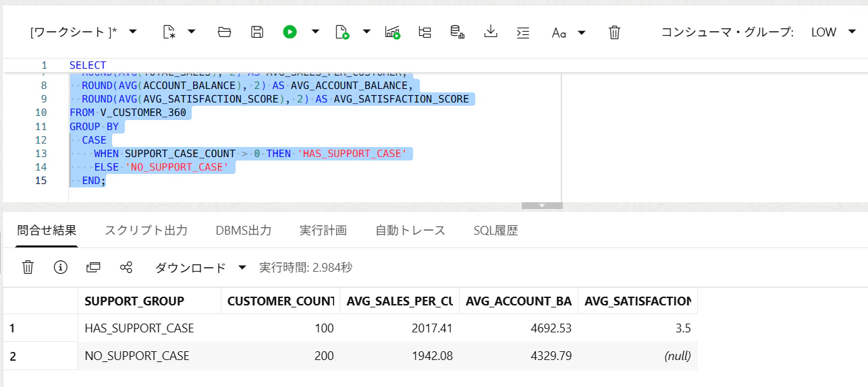The height and width of the screenshot is (387, 868).
Task: Click the chart explain plan icon
Action: pyautogui.click(x=393, y=32)
